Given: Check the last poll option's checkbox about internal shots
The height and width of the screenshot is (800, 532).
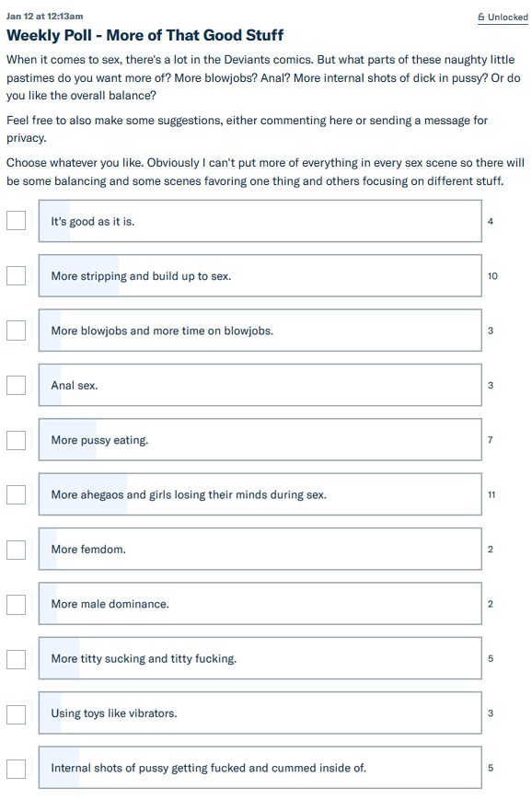Looking at the screenshot, I should (x=16, y=769).
